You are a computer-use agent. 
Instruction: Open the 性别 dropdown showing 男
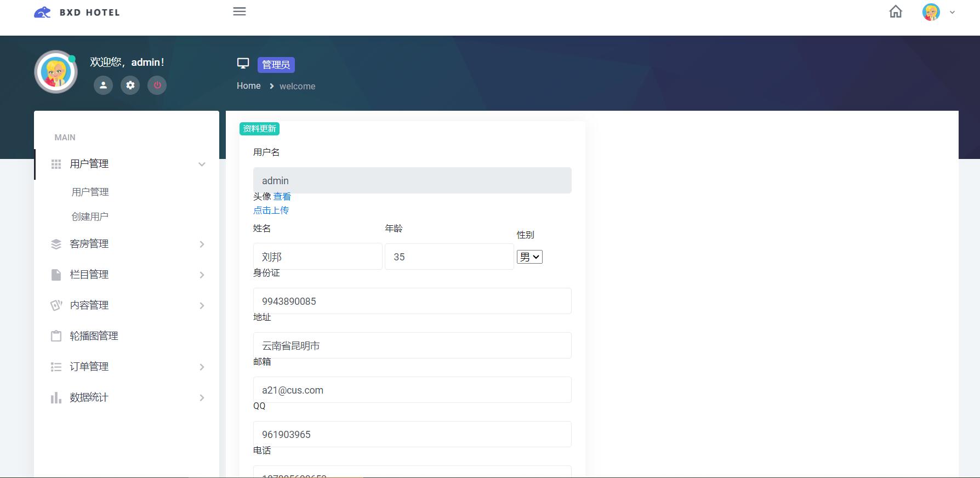pyautogui.click(x=529, y=257)
